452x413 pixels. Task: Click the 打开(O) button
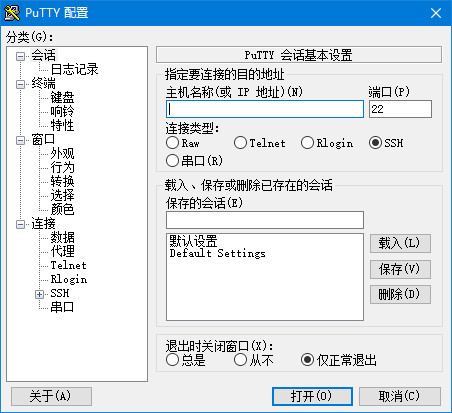point(312,396)
